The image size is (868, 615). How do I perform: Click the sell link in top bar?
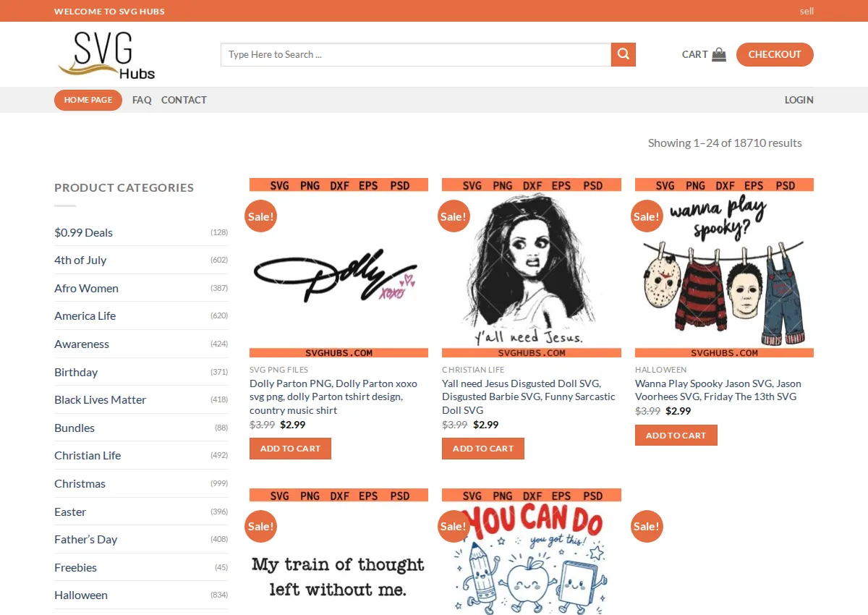click(807, 11)
